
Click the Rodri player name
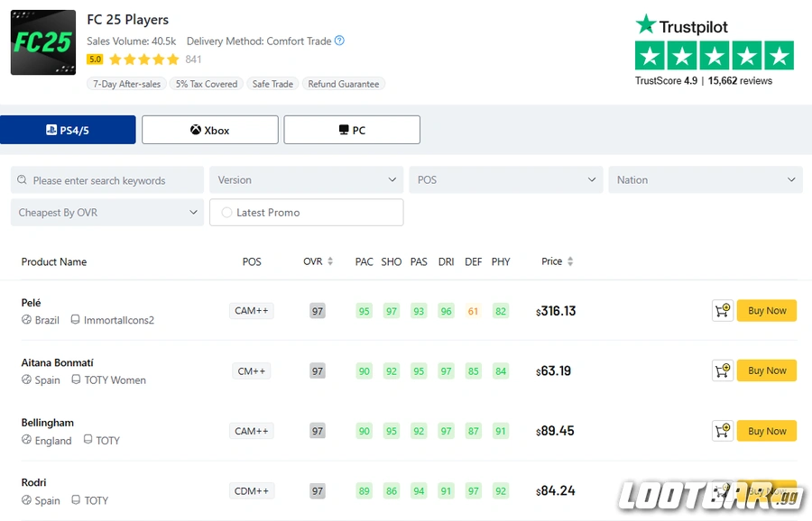coord(33,483)
